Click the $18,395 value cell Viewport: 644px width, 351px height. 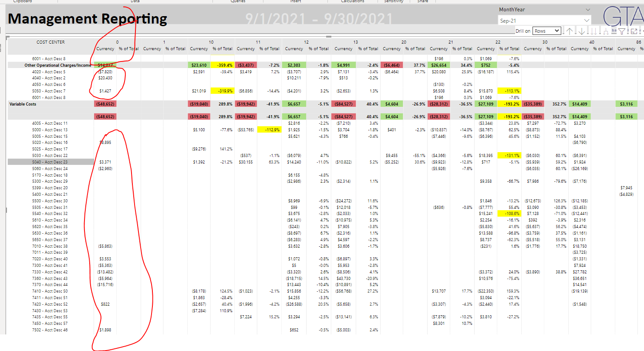tap(486, 156)
